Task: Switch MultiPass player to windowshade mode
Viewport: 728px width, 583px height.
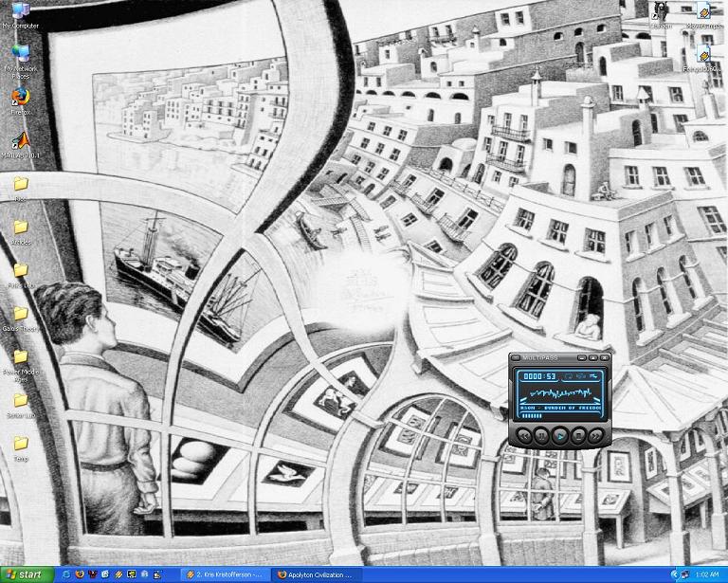Action: 592,358
